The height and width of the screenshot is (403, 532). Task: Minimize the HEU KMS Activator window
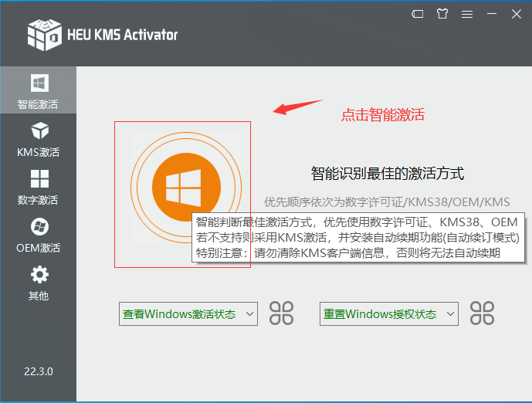(x=492, y=14)
